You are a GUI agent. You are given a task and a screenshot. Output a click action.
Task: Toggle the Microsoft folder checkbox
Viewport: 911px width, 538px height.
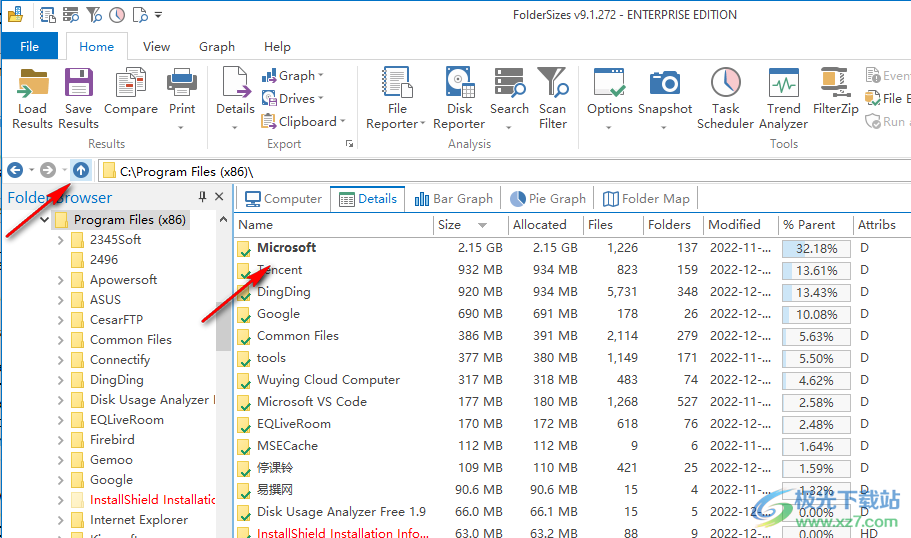pyautogui.click(x=244, y=249)
